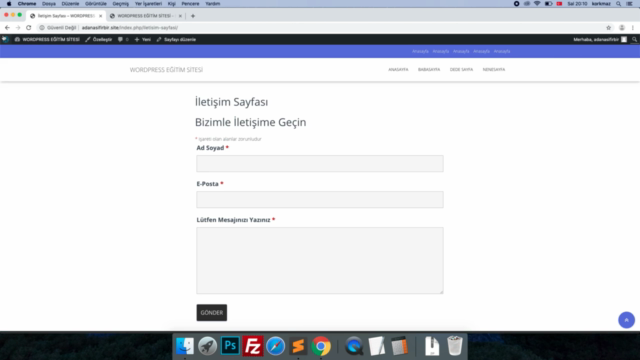Click the admin bar search magnifier
This screenshot has width=640, height=360.
tap(634, 40)
